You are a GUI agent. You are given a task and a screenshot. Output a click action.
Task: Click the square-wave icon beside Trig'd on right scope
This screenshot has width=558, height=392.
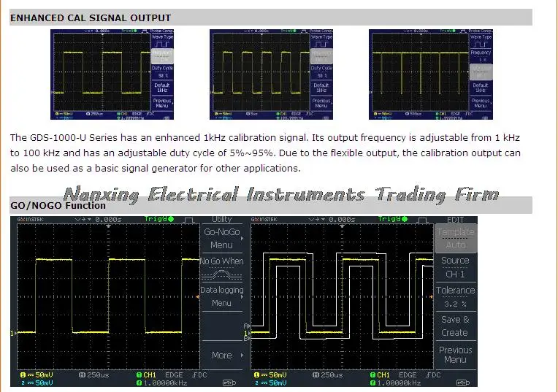click(x=422, y=220)
